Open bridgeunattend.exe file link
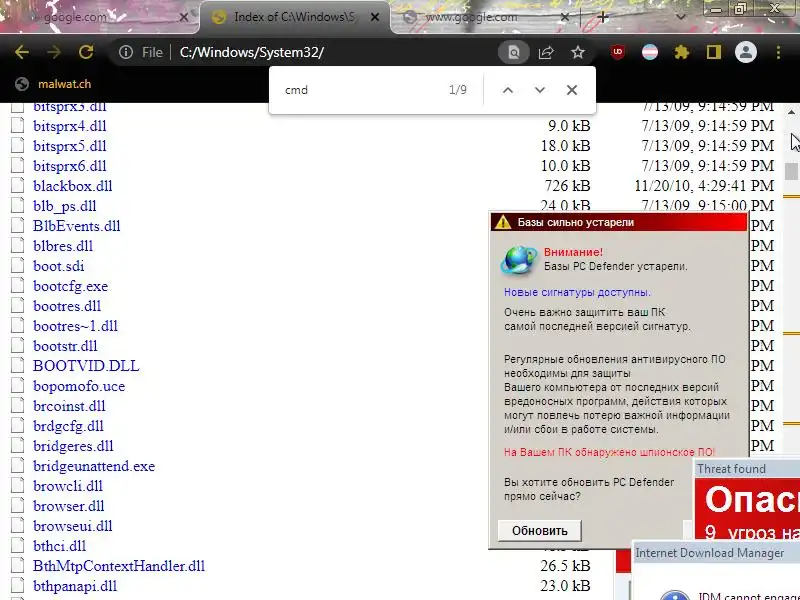The width and height of the screenshot is (800, 600). [94, 466]
